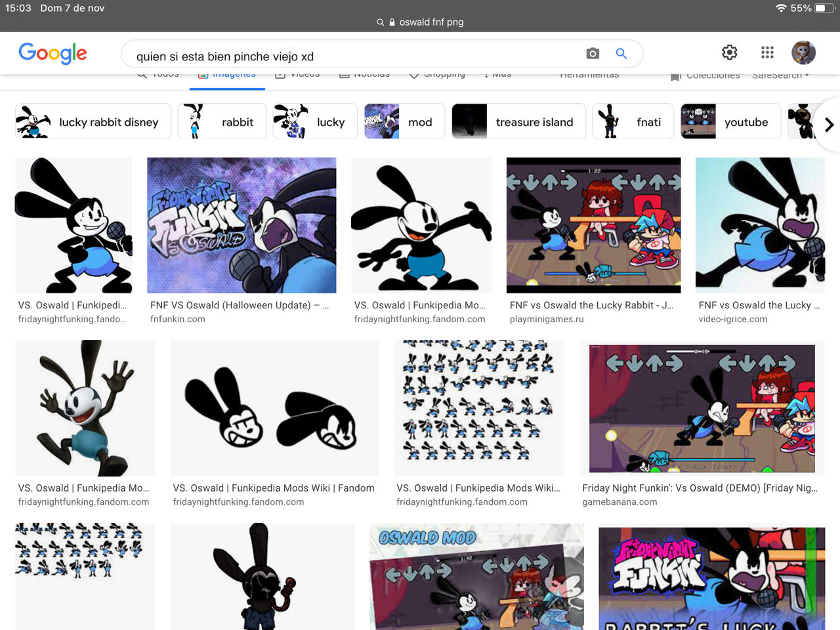Click the blue magnifier search icon
Image resolution: width=840 pixels, height=630 pixels.
621,54
